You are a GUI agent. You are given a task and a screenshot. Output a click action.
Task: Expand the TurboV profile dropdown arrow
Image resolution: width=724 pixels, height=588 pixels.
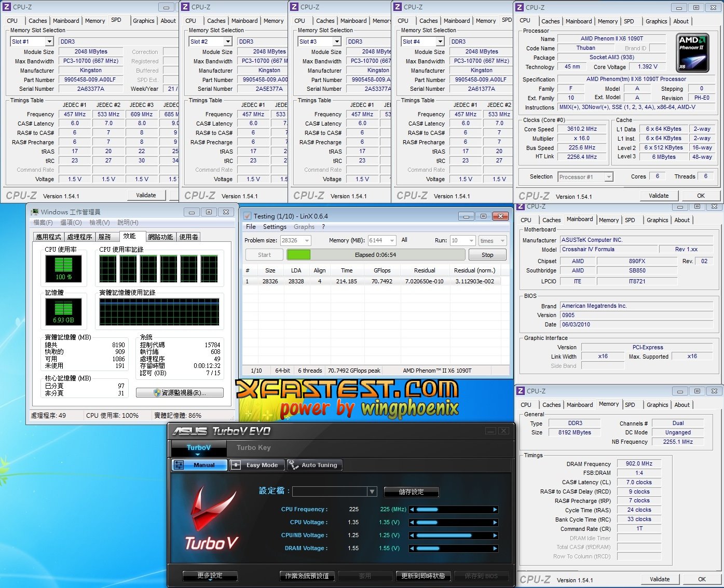(372, 491)
